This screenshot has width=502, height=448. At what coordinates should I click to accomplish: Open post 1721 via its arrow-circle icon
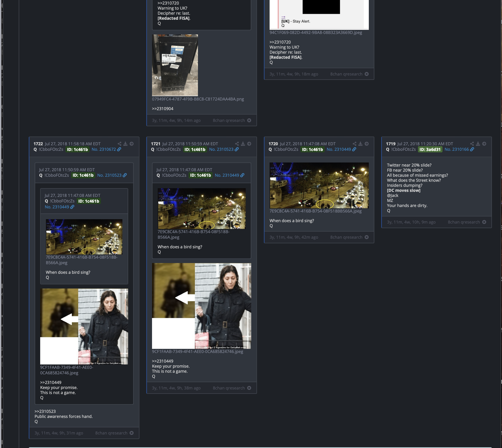pos(249,144)
